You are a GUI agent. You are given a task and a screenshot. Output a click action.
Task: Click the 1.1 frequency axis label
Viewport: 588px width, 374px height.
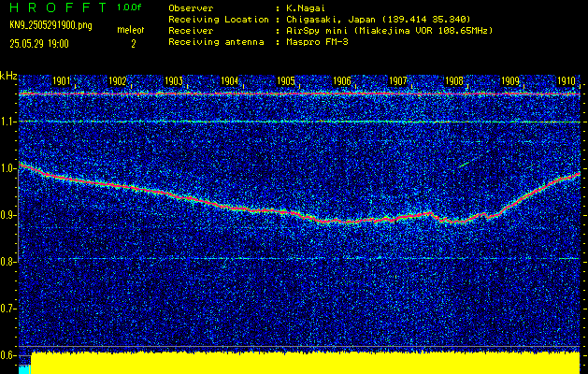pyautogui.click(x=7, y=122)
